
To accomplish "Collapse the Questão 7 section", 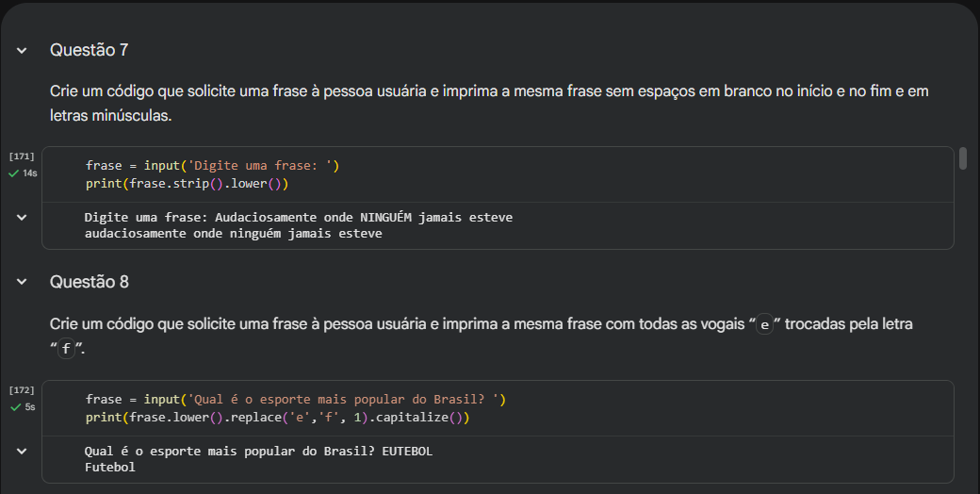I will click(22, 51).
